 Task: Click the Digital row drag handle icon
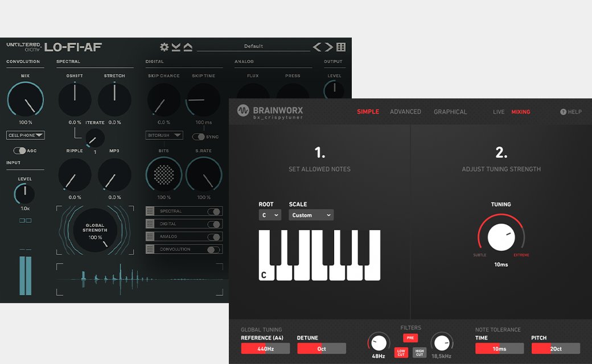point(150,224)
